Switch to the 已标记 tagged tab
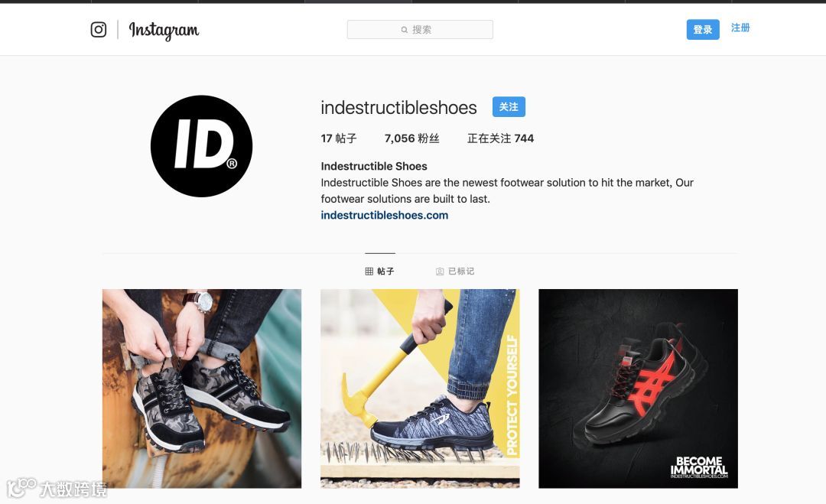This screenshot has height=504, width=826. point(455,271)
